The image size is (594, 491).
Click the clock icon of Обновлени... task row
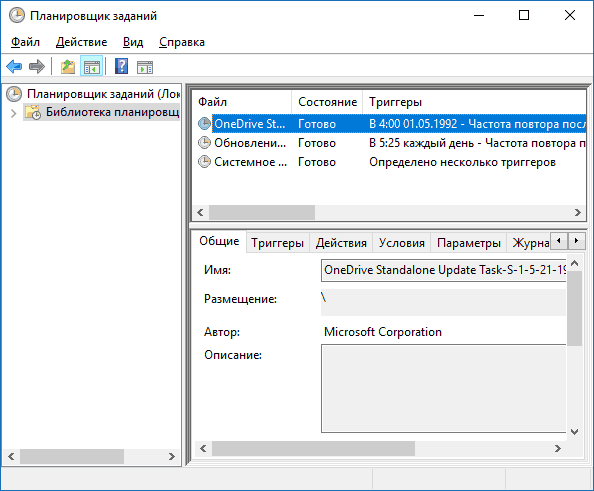coord(204,142)
